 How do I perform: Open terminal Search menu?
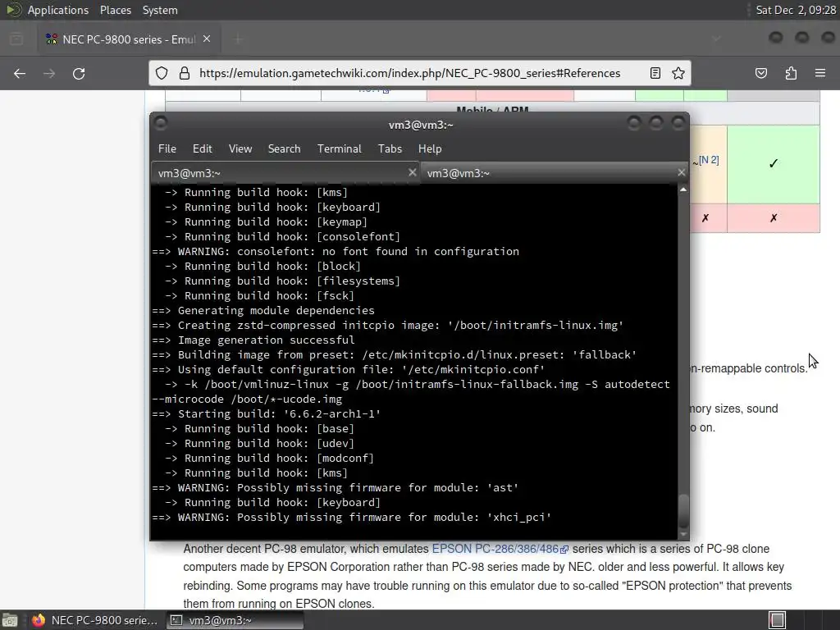coord(284,149)
